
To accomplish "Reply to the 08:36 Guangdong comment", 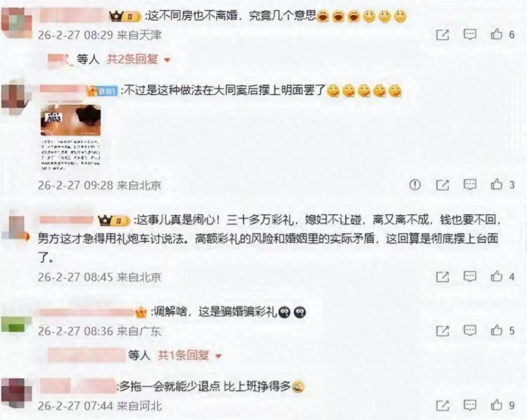I will (469, 330).
